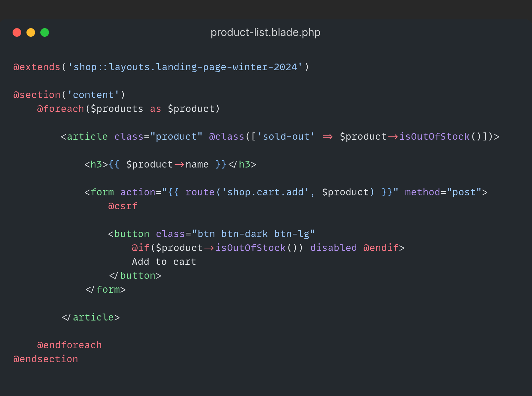Screen dimensions: 532x396
Task: Click the opening h3 tag
Action: pos(96,165)
